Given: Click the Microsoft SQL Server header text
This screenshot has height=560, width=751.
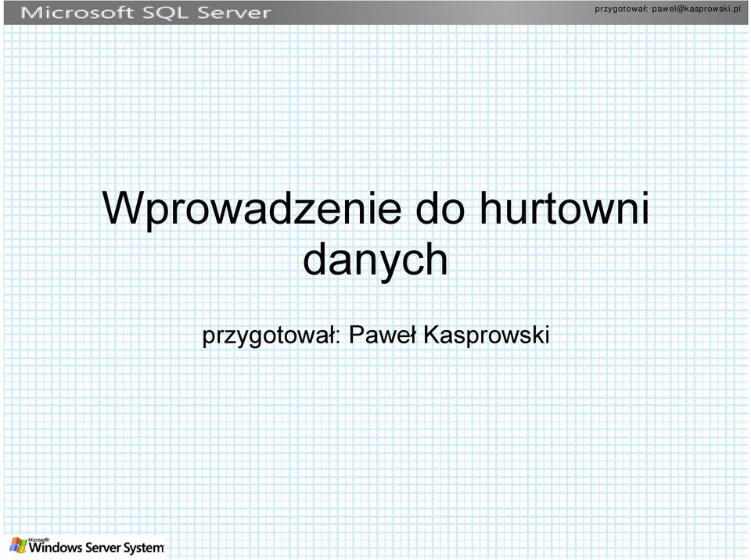Looking at the screenshot, I should pyautogui.click(x=146, y=13).
